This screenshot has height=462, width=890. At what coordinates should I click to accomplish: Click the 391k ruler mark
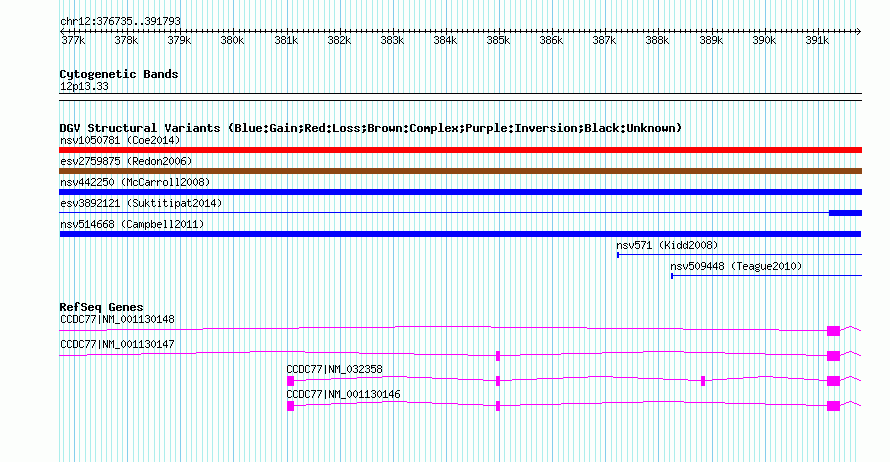point(817,40)
